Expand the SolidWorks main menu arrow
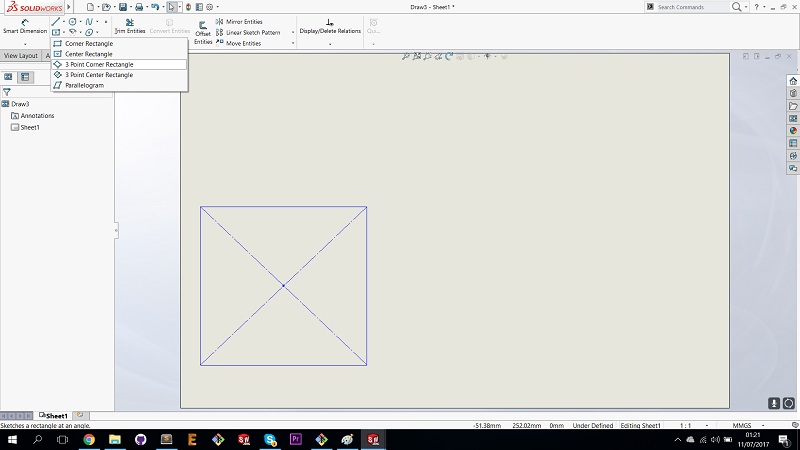 (69, 7)
